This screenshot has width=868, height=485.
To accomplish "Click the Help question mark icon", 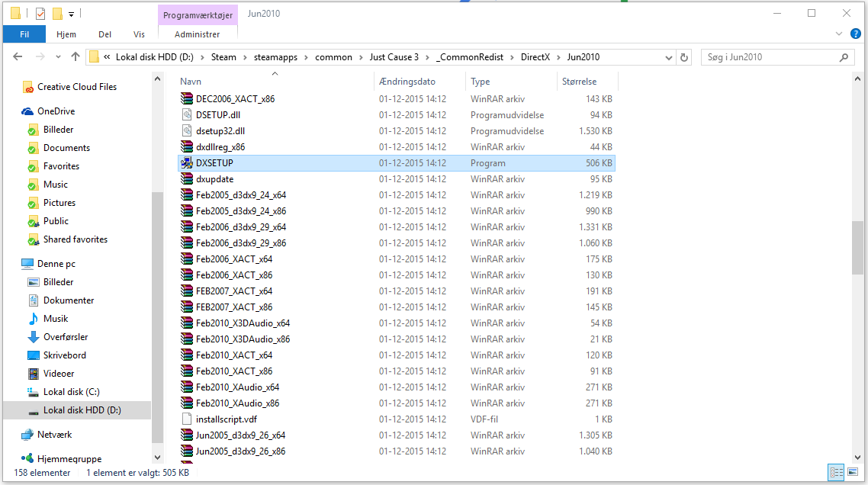I will coord(855,34).
